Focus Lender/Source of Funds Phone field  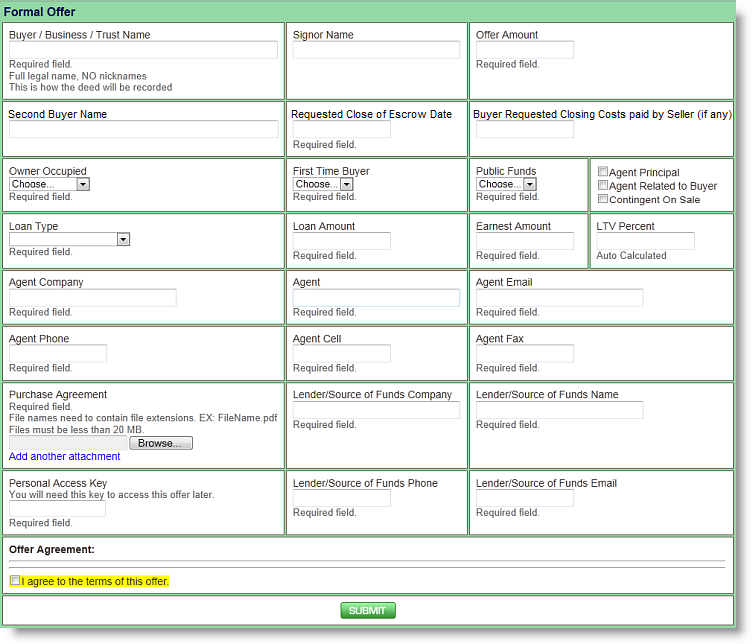(341, 498)
